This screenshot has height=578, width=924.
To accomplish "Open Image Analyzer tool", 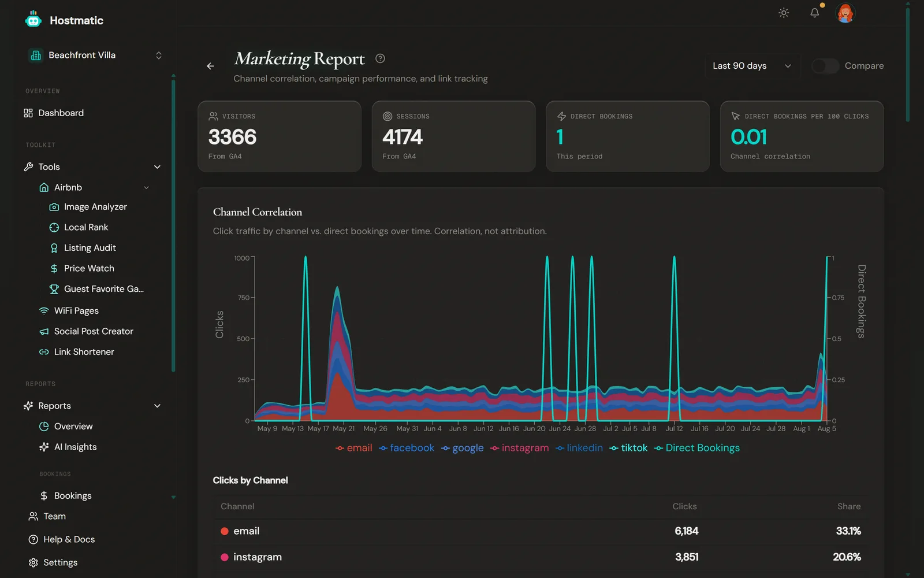I will point(95,207).
